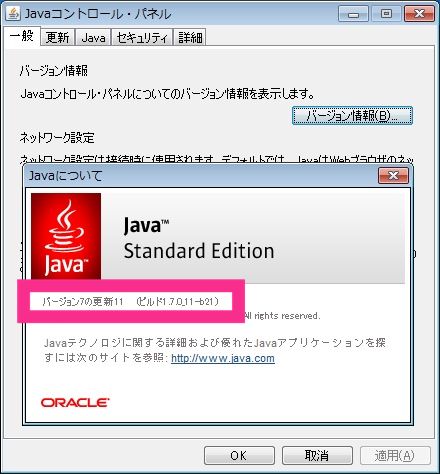
Task: Confirm with the OK button
Action: [x=239, y=456]
